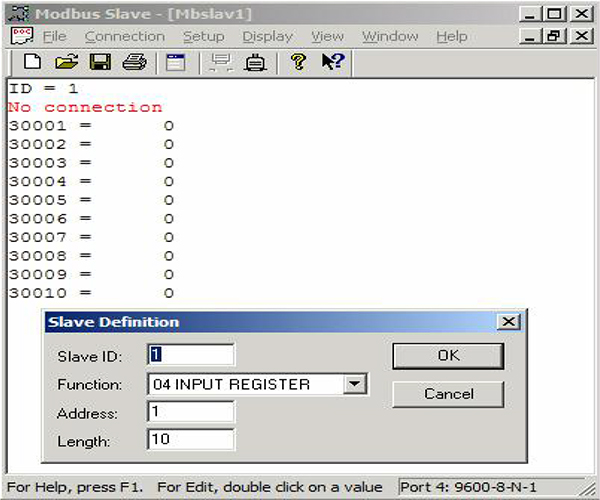
Task: Click the red No connection status text
Action: pos(85,107)
